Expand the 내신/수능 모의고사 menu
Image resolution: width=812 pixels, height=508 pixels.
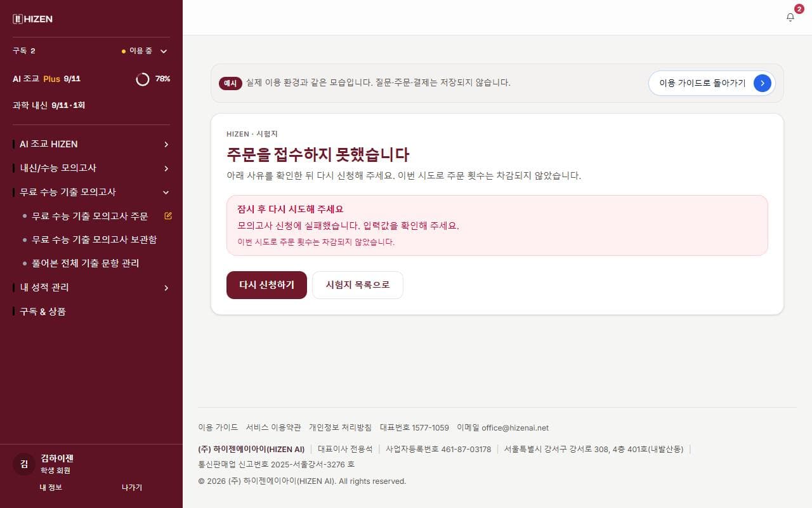[x=91, y=168]
